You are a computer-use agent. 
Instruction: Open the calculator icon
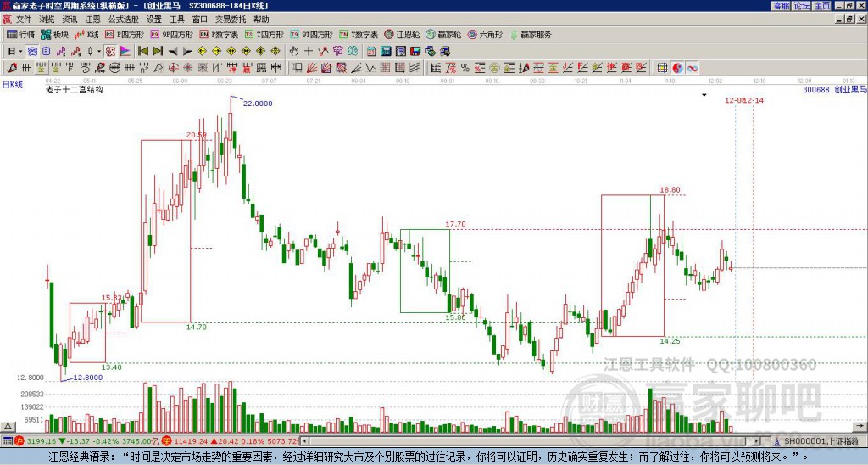point(386,52)
